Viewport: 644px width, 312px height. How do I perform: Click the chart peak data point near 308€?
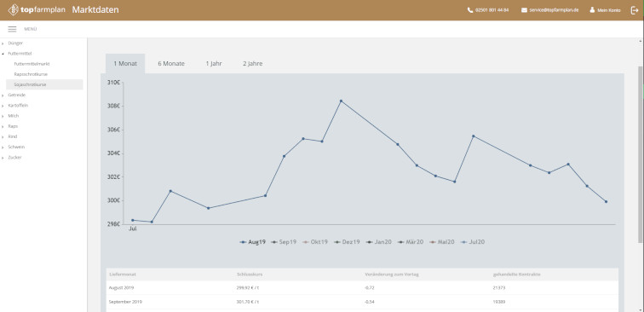pyautogui.click(x=341, y=101)
